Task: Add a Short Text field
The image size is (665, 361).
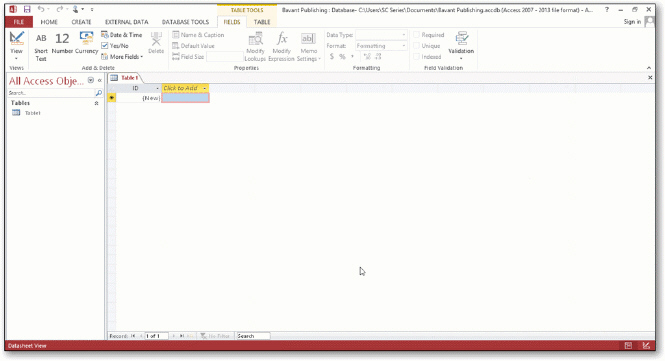Action: tap(41, 47)
